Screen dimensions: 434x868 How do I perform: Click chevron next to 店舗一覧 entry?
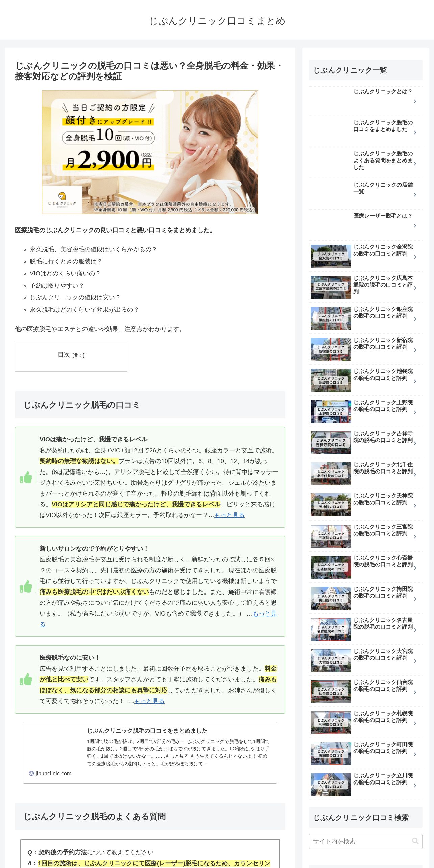click(x=415, y=195)
